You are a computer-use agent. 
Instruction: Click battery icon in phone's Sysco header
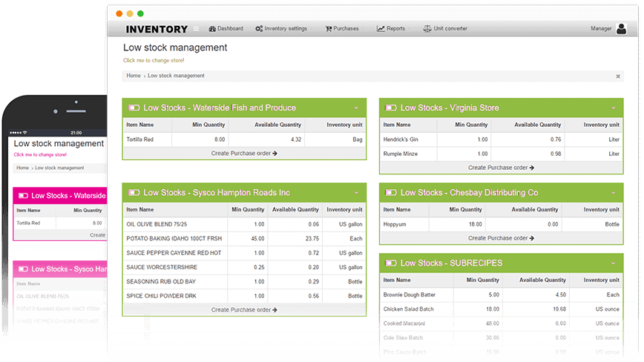point(24,269)
